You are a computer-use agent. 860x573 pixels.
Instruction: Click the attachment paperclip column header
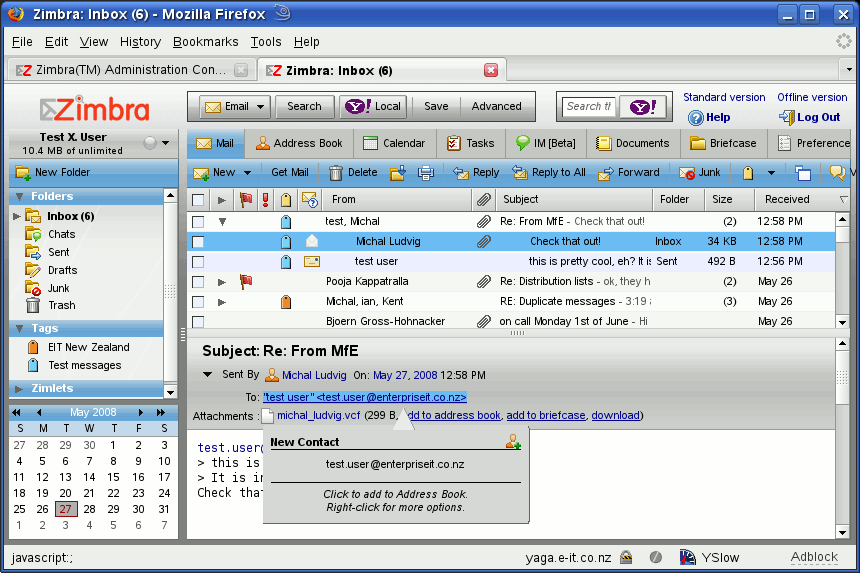click(x=483, y=200)
